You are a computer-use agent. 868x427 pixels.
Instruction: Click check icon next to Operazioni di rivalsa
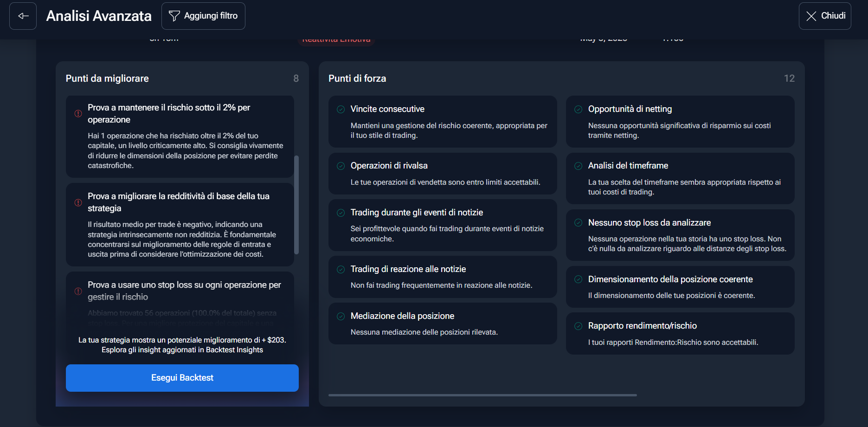coord(341,166)
